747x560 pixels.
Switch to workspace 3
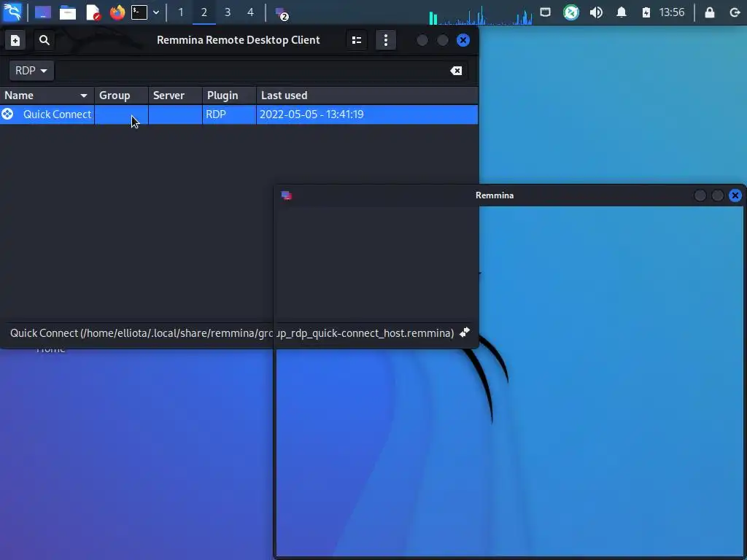228,12
